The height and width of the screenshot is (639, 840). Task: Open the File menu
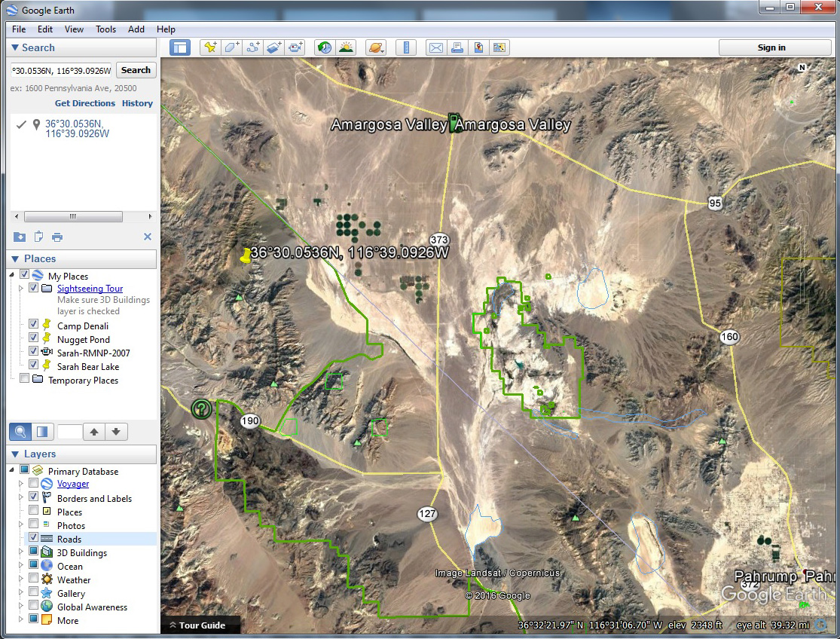click(19, 29)
